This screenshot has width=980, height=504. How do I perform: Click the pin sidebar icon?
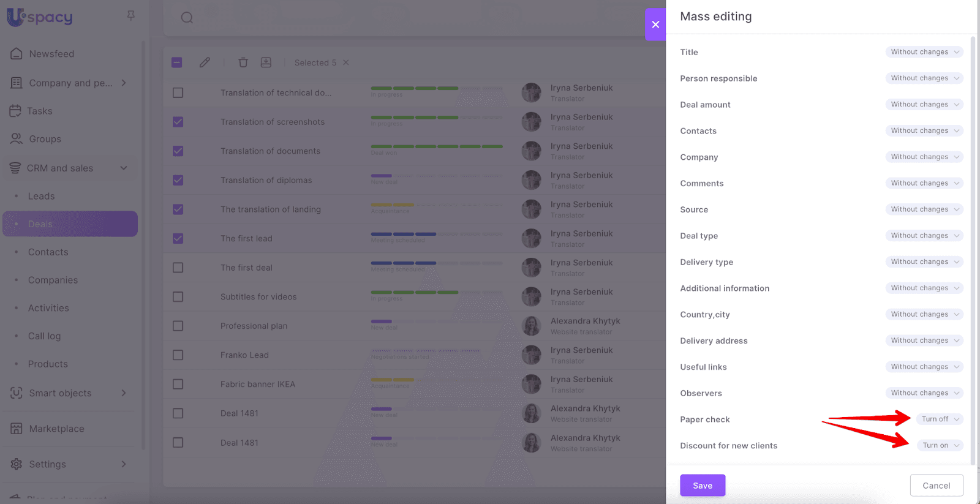pyautogui.click(x=130, y=15)
